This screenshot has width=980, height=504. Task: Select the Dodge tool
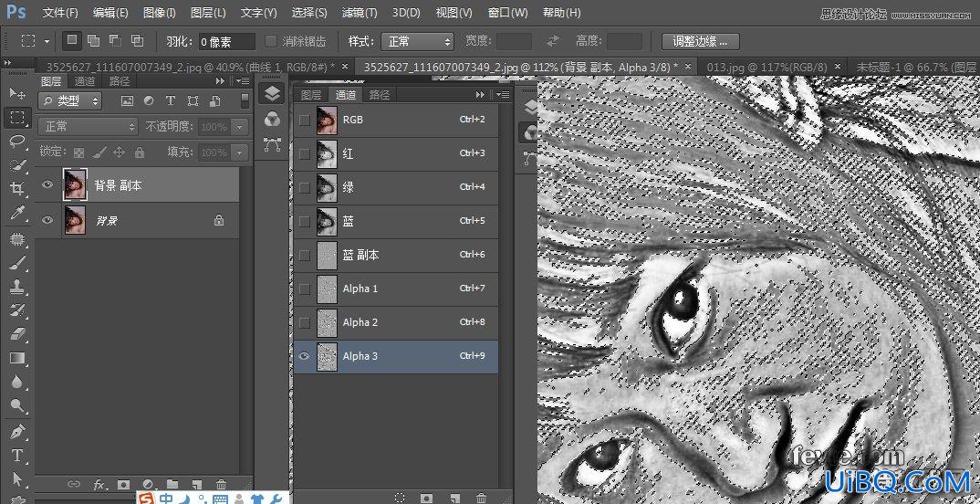coord(17,405)
